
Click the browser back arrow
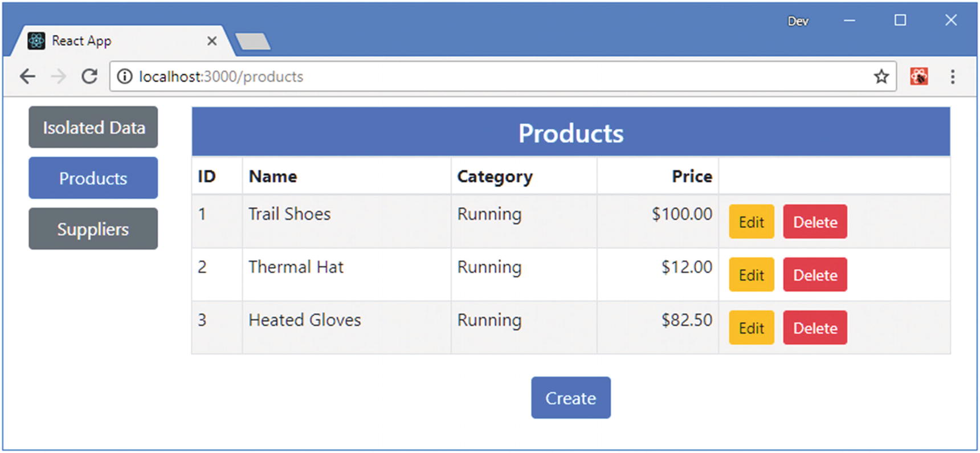[x=27, y=76]
